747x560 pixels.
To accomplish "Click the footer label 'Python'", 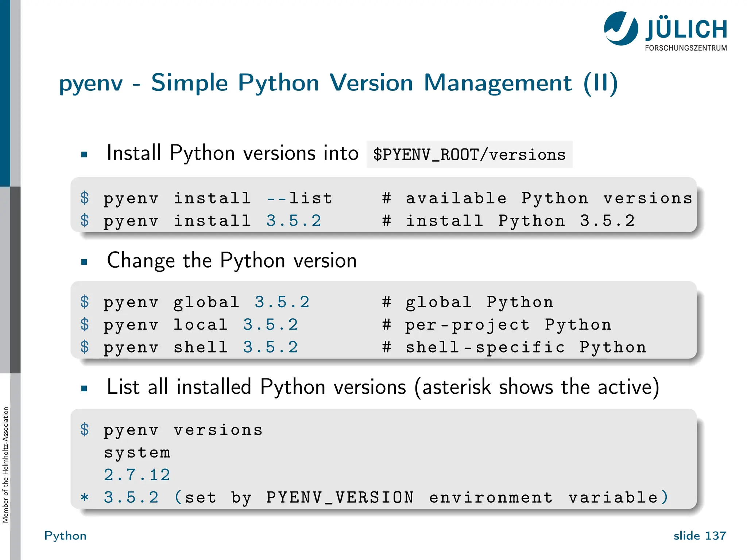I will click(x=65, y=536).
